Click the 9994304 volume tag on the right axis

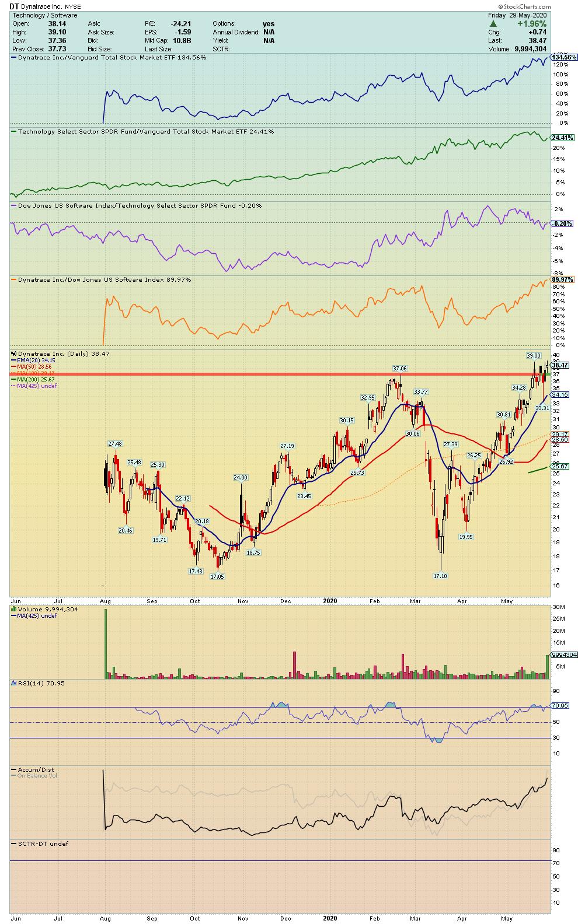pyautogui.click(x=564, y=654)
